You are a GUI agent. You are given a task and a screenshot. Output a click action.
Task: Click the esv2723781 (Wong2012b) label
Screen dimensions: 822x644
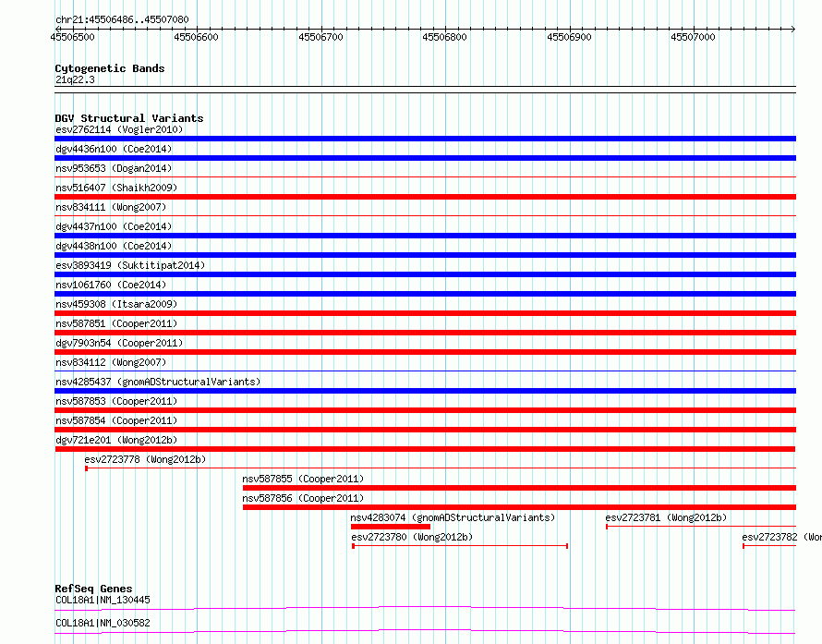click(666, 517)
